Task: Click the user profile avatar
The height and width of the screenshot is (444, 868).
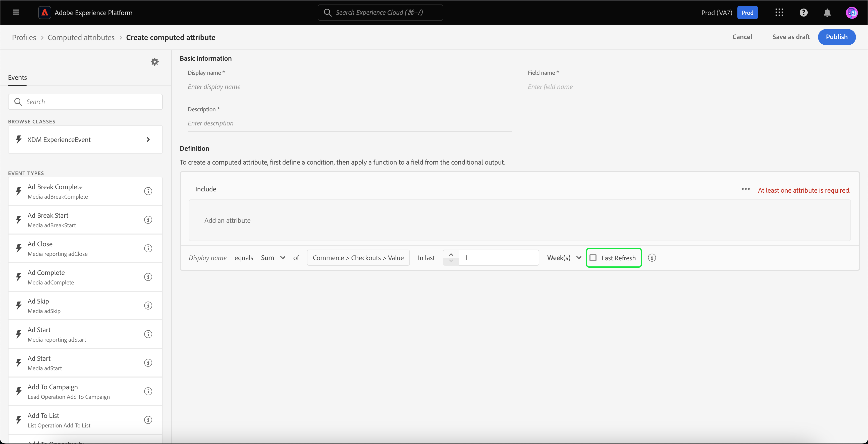Action: (851, 13)
